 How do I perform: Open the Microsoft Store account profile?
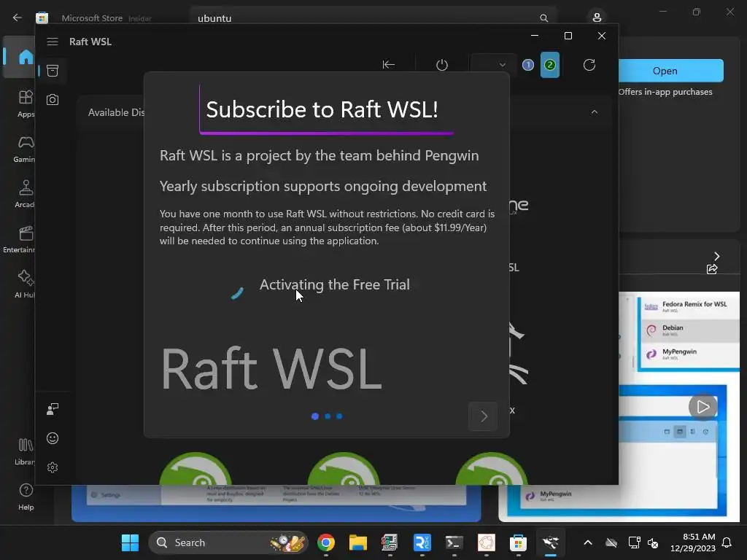coord(597,17)
